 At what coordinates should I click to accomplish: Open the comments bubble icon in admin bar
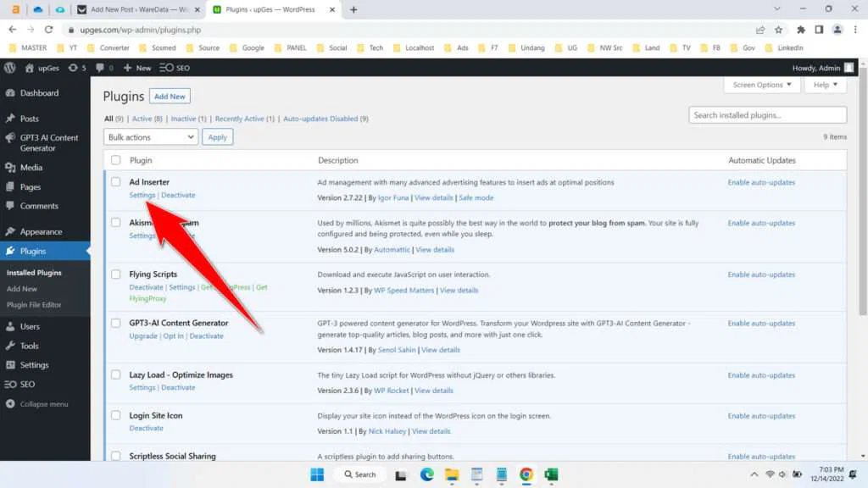102,68
